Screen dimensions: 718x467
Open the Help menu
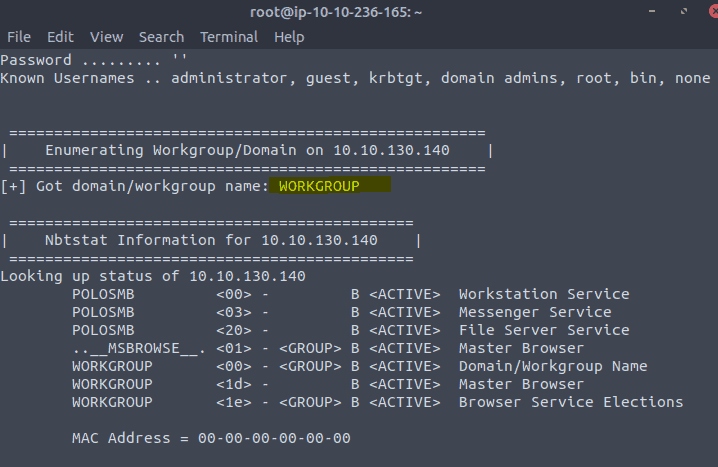(289, 37)
